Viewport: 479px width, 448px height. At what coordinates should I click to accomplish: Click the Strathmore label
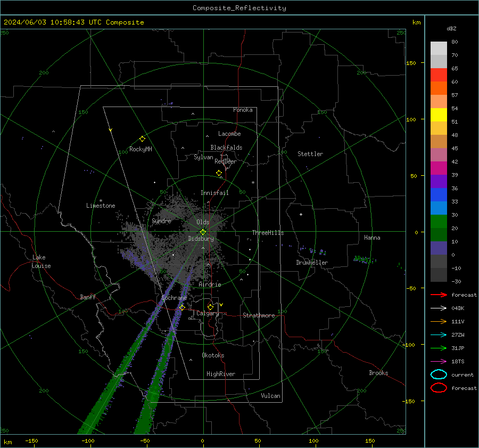(x=259, y=315)
